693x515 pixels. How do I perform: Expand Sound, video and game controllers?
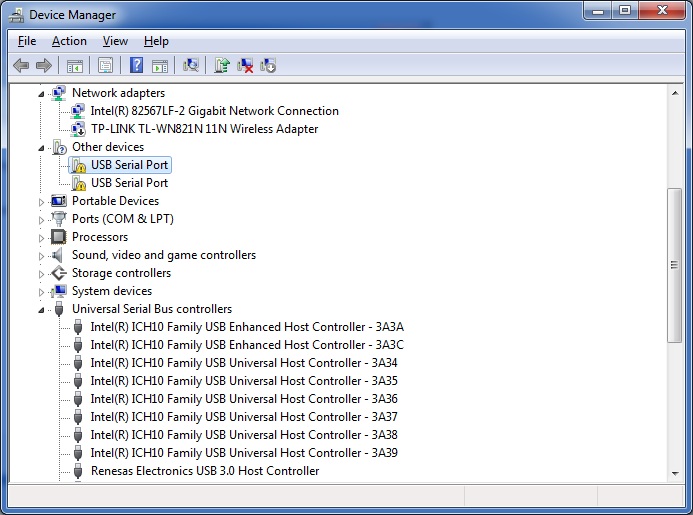coord(41,256)
